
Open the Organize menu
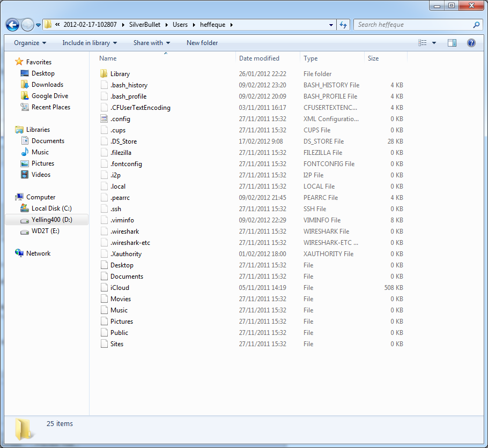[30, 43]
